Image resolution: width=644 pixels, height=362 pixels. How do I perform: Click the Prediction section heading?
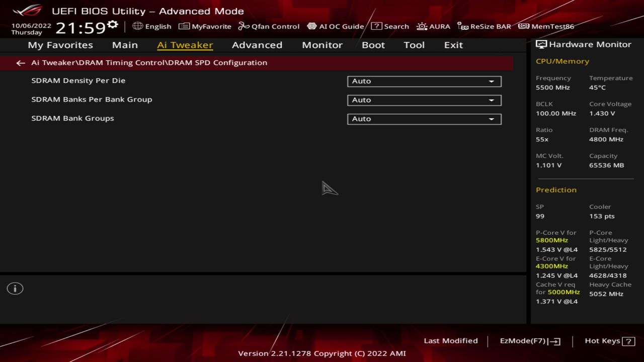pos(556,190)
